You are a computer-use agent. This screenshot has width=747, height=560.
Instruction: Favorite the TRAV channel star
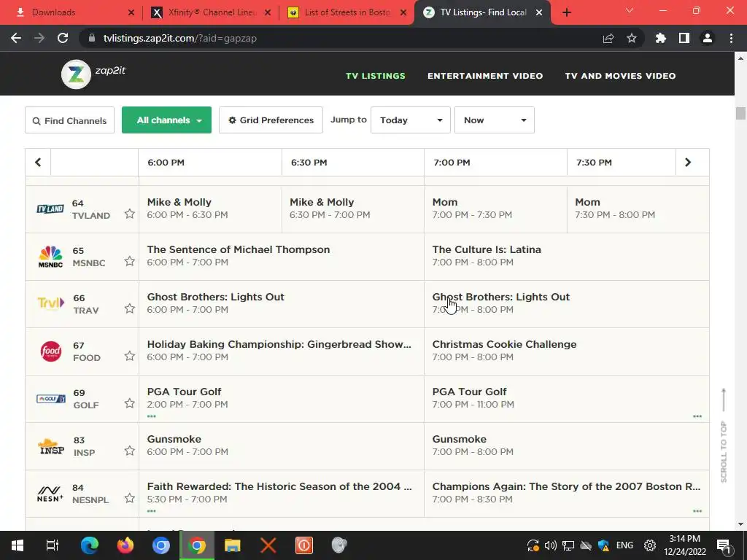pyautogui.click(x=130, y=308)
